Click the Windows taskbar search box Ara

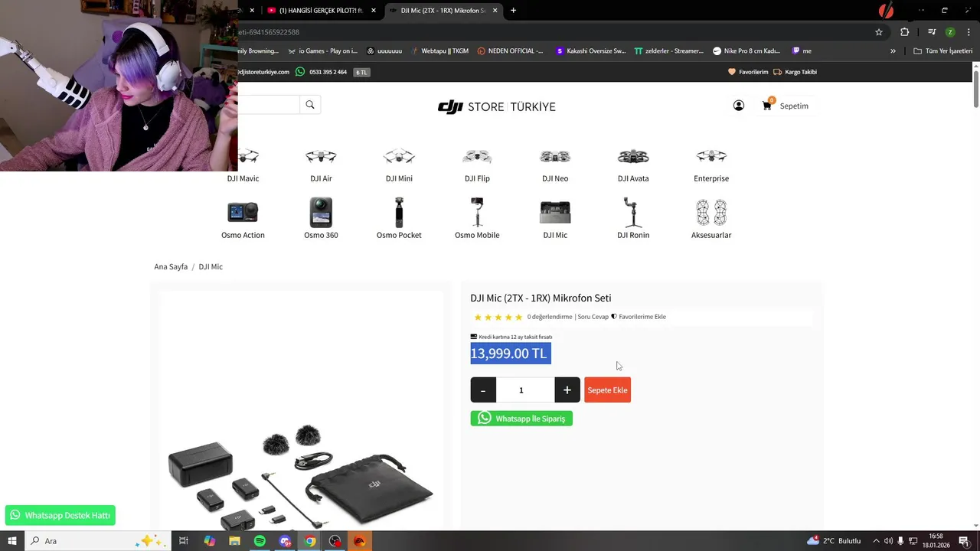pos(97,541)
